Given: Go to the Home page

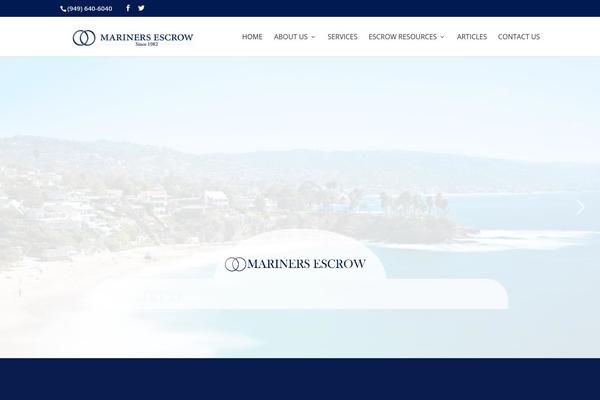Looking at the screenshot, I should click(x=252, y=37).
